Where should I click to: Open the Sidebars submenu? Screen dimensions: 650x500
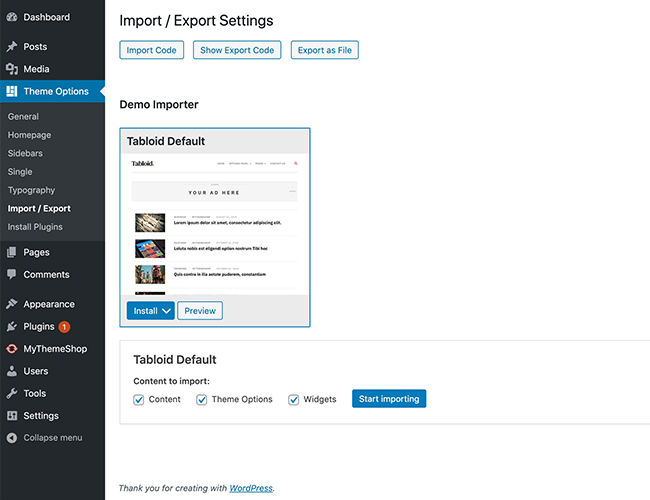click(25, 153)
